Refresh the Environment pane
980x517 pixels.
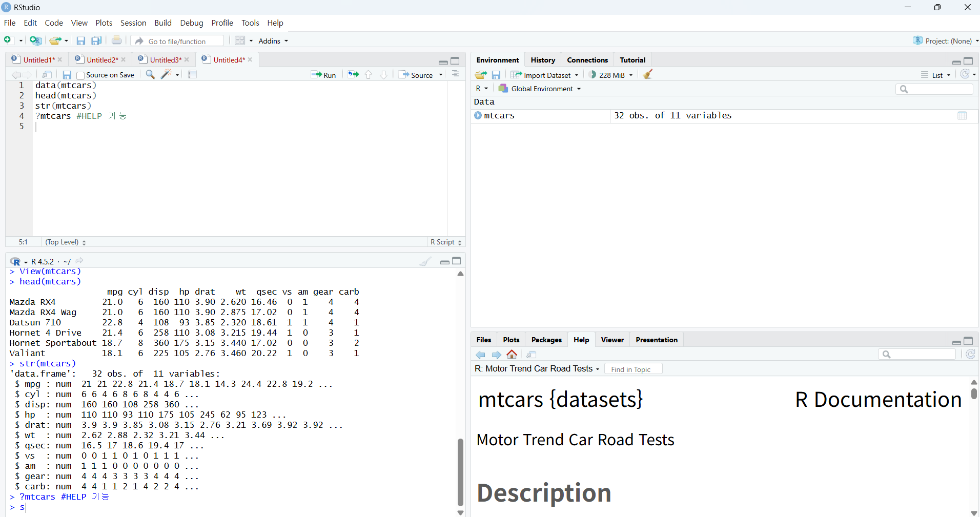tap(965, 74)
